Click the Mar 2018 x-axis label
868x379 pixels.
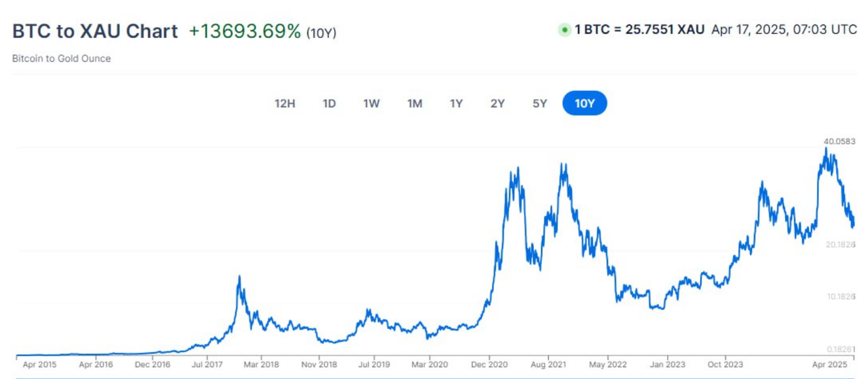pos(261,364)
